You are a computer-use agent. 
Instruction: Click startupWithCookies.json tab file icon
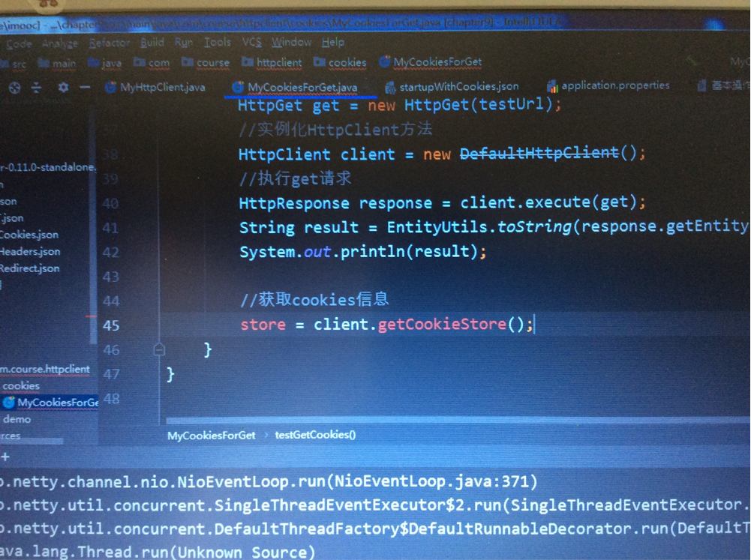pos(391,87)
